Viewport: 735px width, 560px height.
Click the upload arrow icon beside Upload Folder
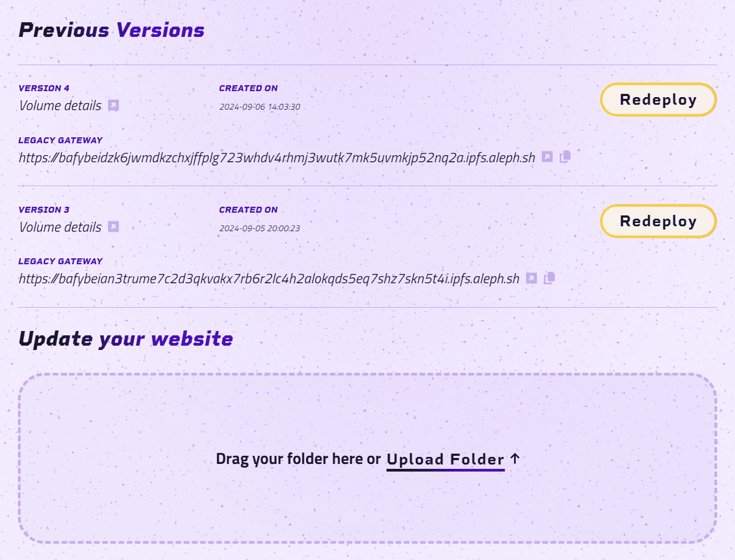[515, 459]
